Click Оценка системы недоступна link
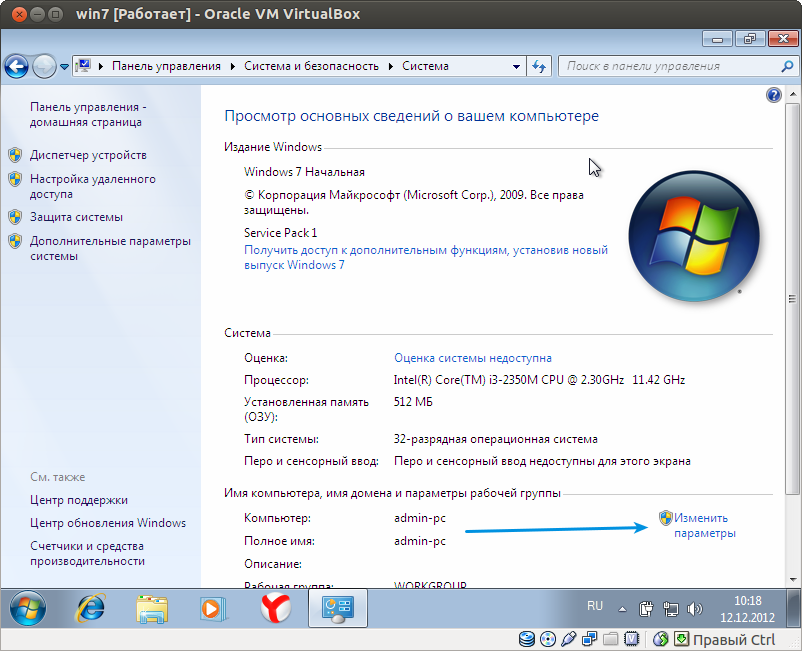The image size is (802, 651). tap(473, 358)
